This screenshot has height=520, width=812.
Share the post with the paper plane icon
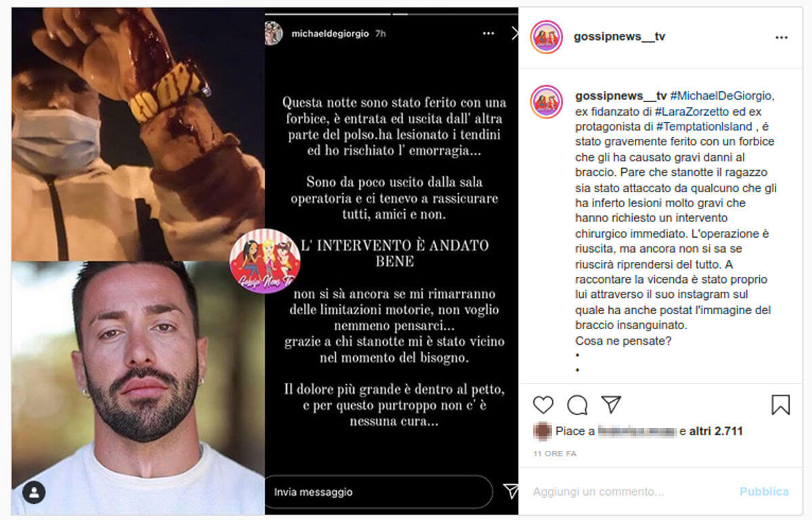point(611,405)
